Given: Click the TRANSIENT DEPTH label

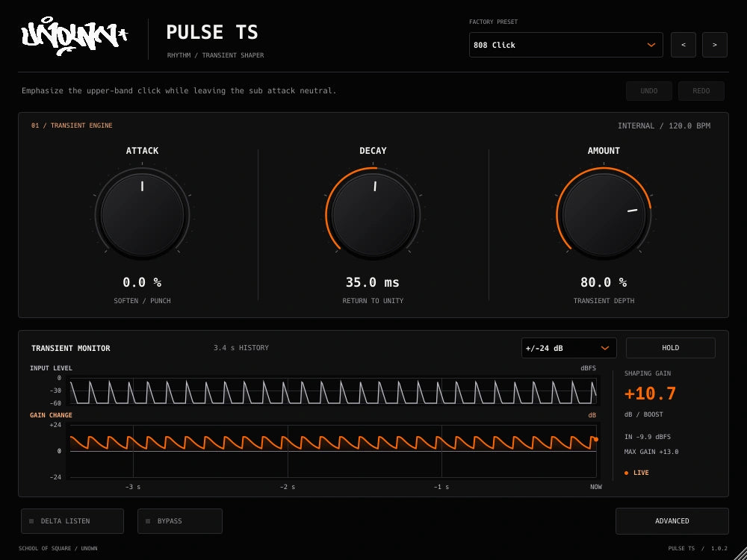Looking at the screenshot, I should pos(604,301).
